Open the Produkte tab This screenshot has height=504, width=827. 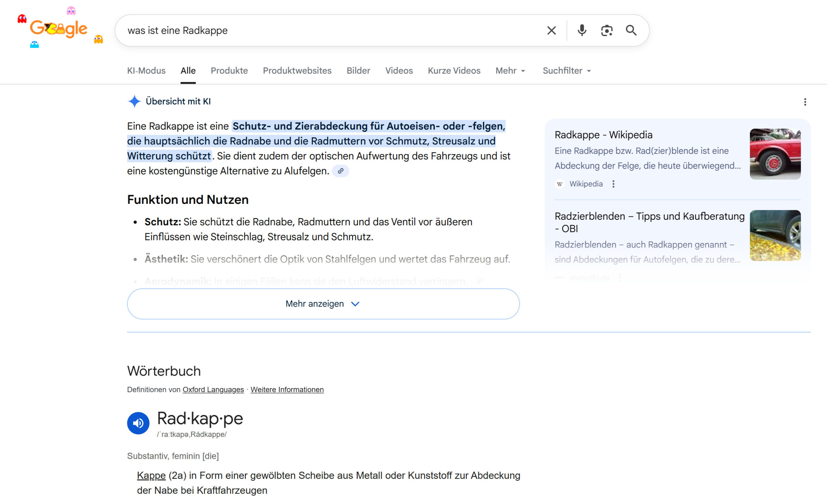(x=229, y=71)
